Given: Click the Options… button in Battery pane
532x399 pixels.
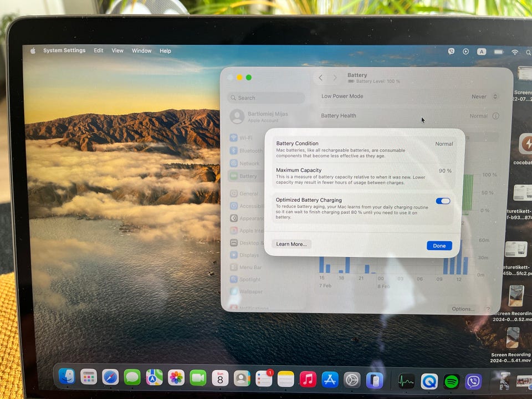Looking at the screenshot, I should (x=463, y=309).
